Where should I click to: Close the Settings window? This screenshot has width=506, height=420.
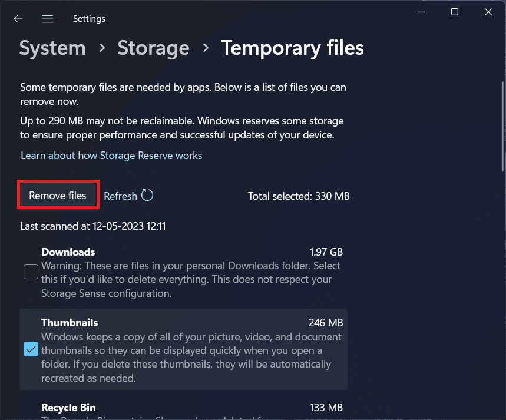tap(487, 12)
